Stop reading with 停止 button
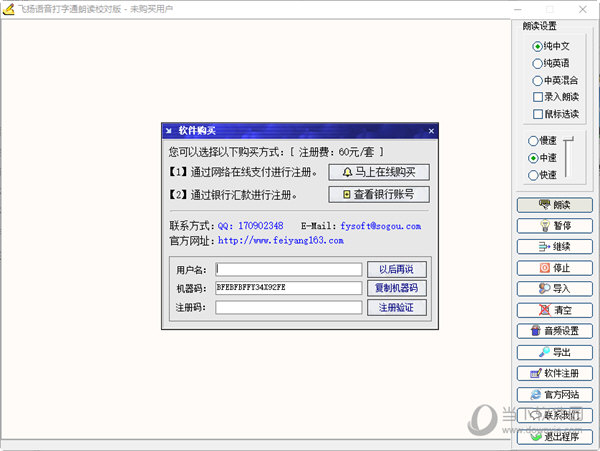Screen dimensions: 600x451 tap(554, 268)
